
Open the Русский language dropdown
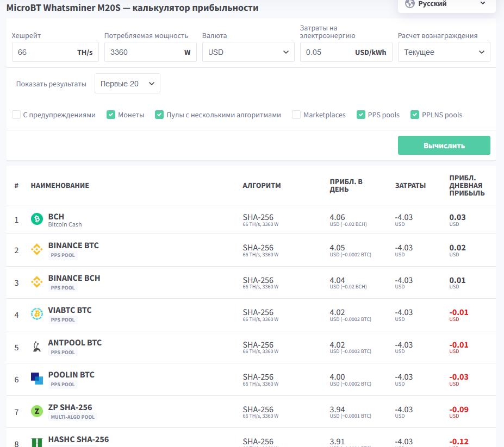tap(446, 5)
